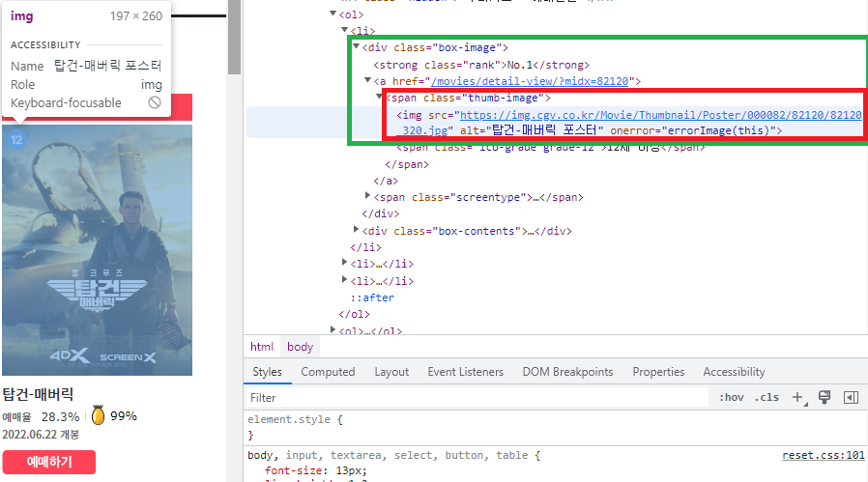Expand the div class box-contents node
The height and width of the screenshot is (482, 868).
coord(356,229)
